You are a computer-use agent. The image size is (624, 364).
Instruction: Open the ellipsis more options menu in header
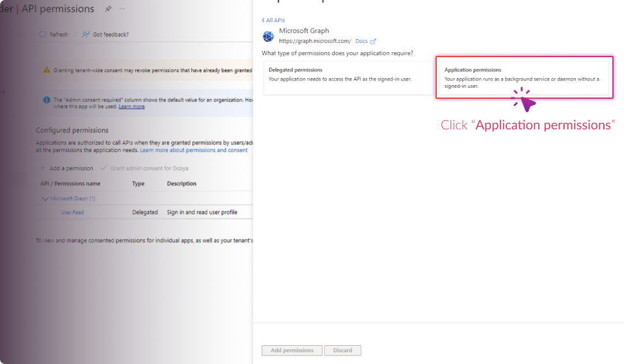[x=122, y=9]
